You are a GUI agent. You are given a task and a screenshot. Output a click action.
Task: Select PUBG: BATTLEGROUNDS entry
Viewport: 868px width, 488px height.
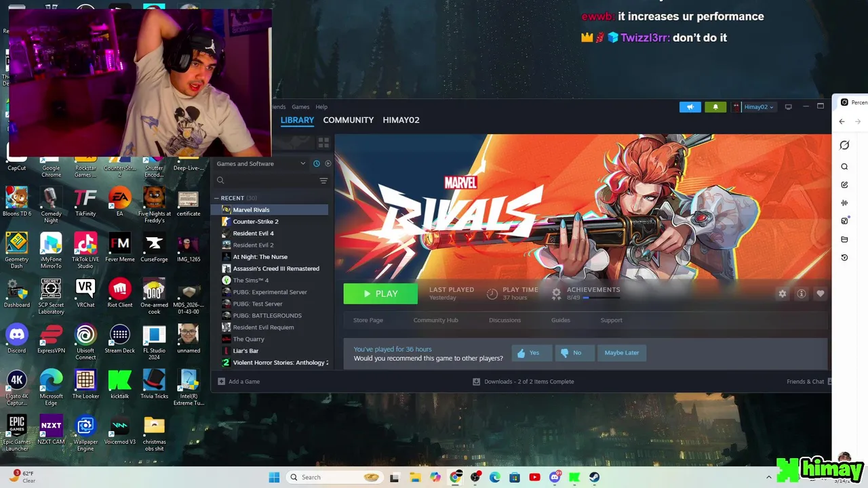(x=271, y=315)
